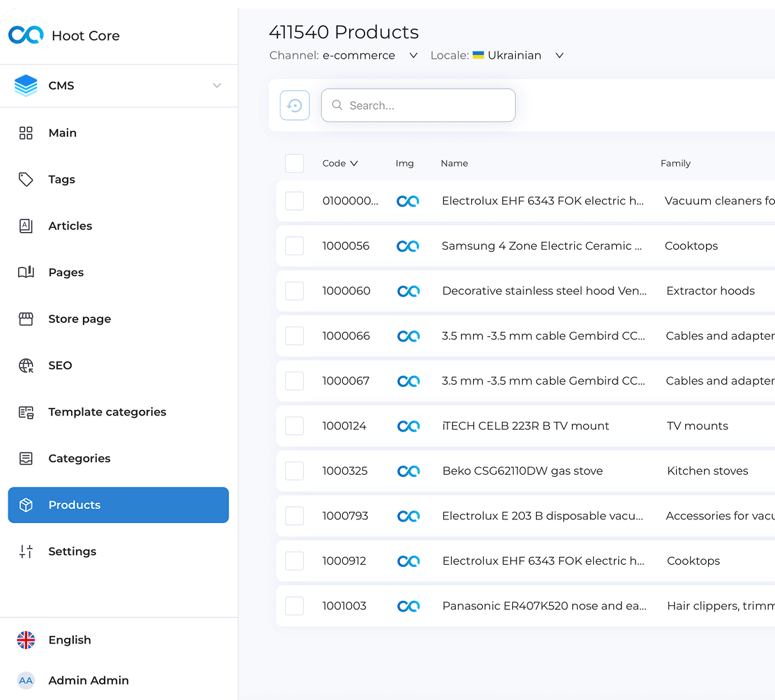The height and width of the screenshot is (700, 775).
Task: Open the Pages menu entry
Action: point(118,273)
